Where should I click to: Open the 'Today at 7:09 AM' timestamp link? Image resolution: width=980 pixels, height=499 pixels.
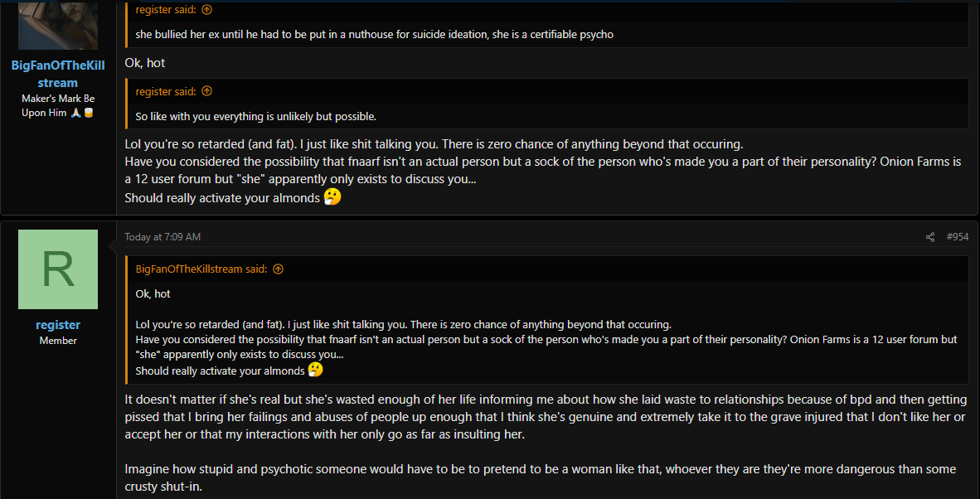pos(163,237)
